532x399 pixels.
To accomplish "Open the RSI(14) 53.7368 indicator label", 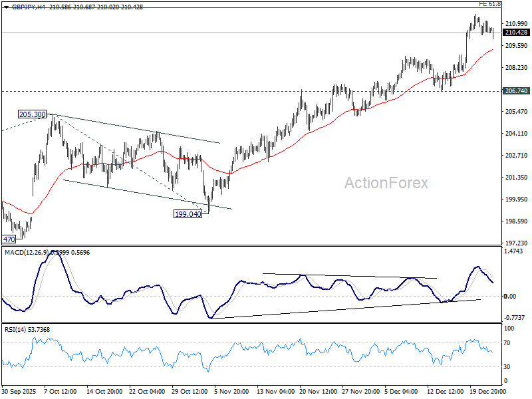I will click(27, 328).
